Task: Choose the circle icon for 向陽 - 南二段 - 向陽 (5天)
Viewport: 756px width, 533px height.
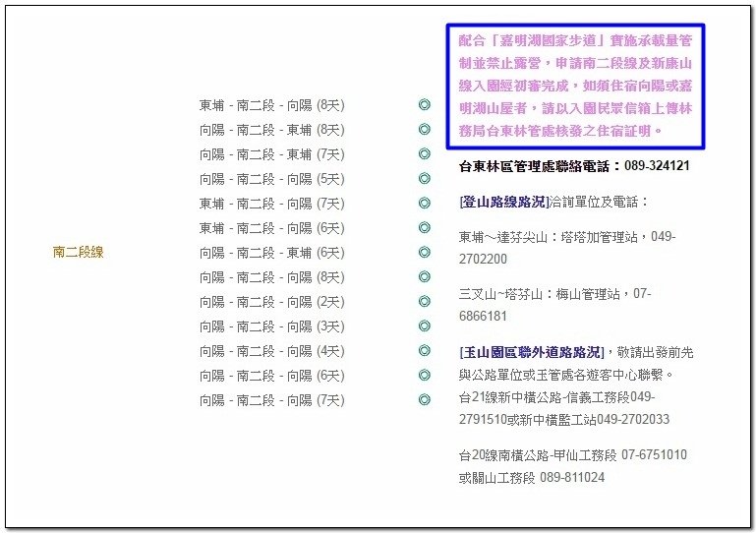Action: pyautogui.click(x=425, y=178)
